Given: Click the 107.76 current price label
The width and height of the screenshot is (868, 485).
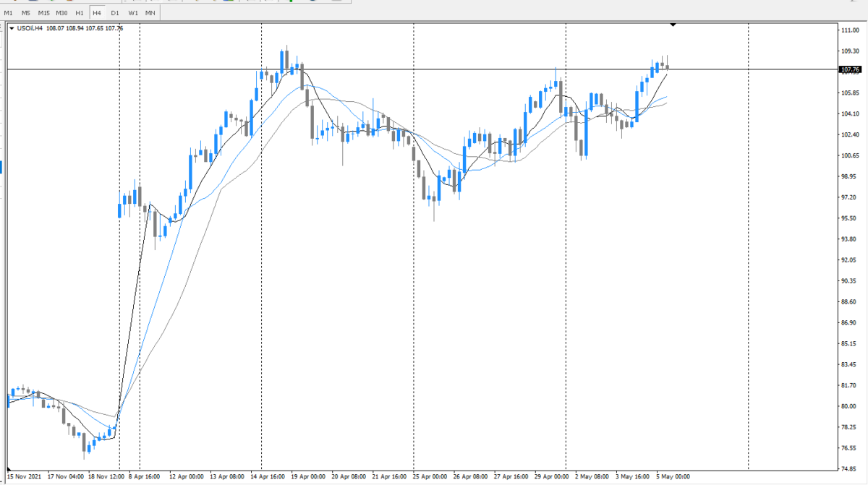Looking at the screenshot, I should (848, 69).
